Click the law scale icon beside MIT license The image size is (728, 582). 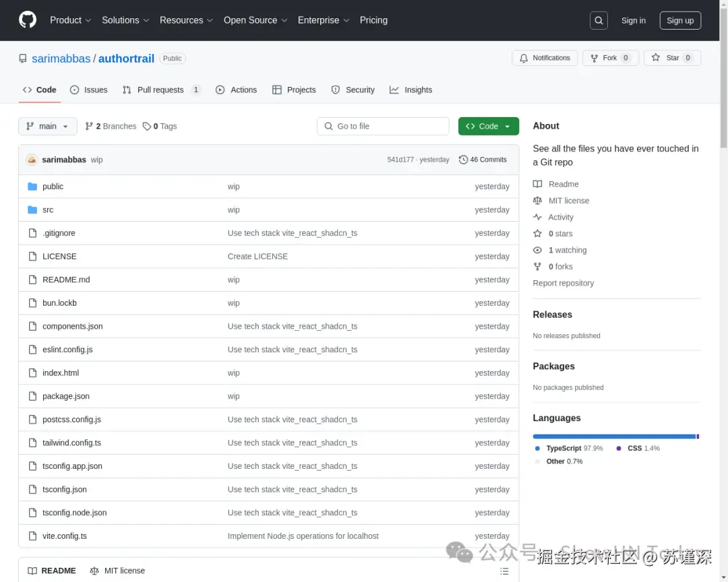click(x=537, y=201)
